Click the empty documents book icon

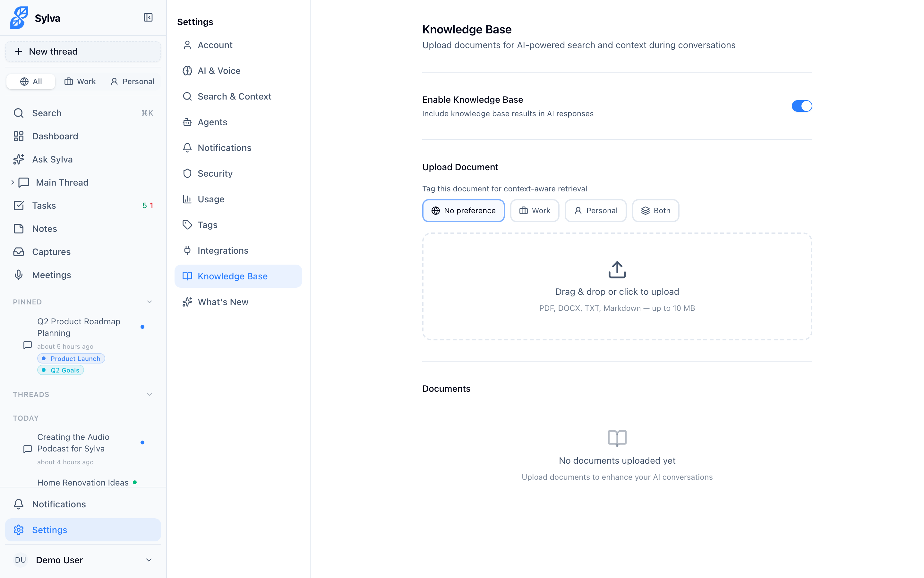[617, 438]
